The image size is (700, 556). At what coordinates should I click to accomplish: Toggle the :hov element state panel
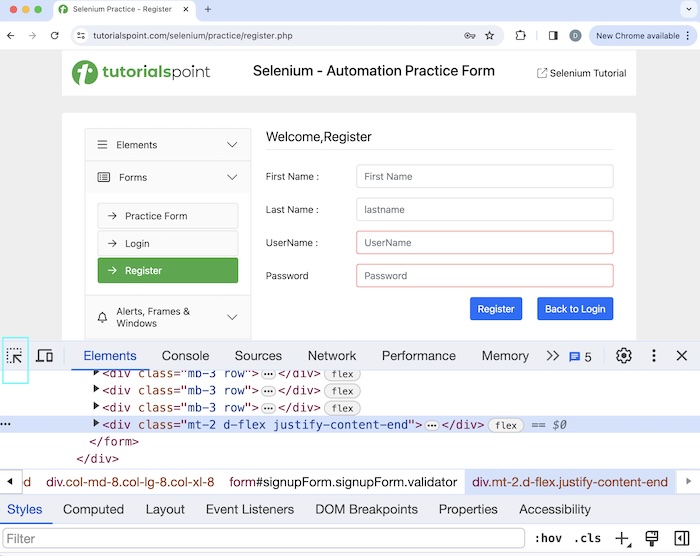[x=548, y=539]
